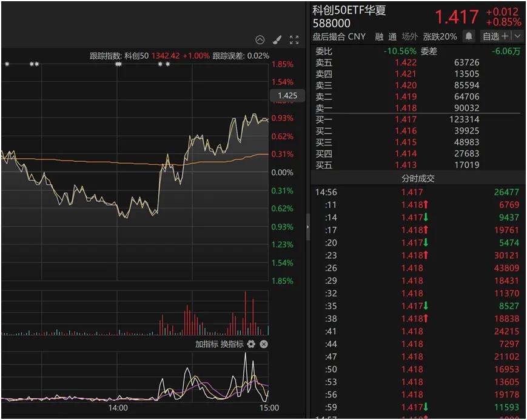Screen dimensions: 527x420
Task: Click the 卖二 price 1.419
Action: (406, 97)
